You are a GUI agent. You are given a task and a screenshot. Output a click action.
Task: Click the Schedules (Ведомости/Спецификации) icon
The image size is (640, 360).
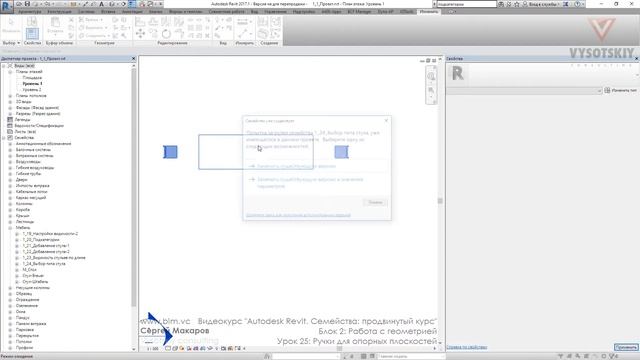click(10, 126)
